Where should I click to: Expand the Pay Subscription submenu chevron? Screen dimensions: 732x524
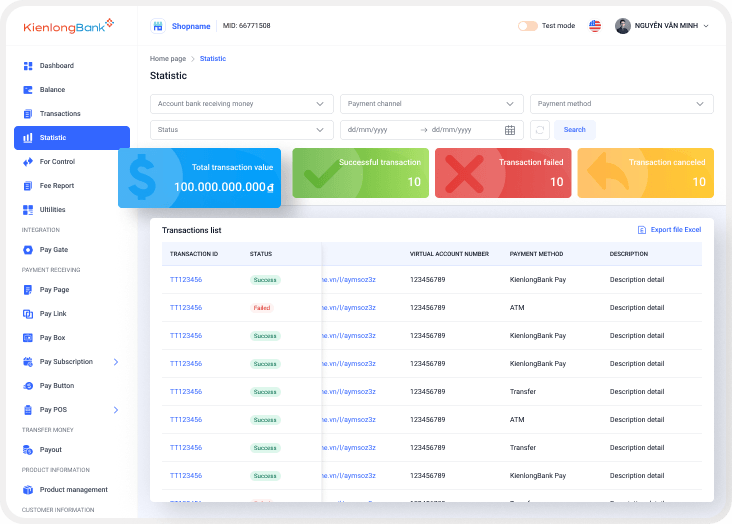pyautogui.click(x=116, y=362)
